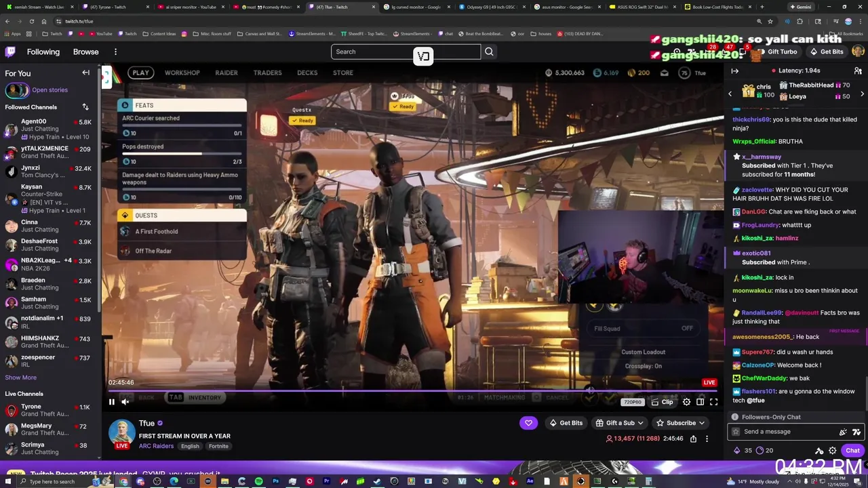The width and height of the screenshot is (868, 488).
Task: Create a clip with Clip button
Action: (663, 402)
